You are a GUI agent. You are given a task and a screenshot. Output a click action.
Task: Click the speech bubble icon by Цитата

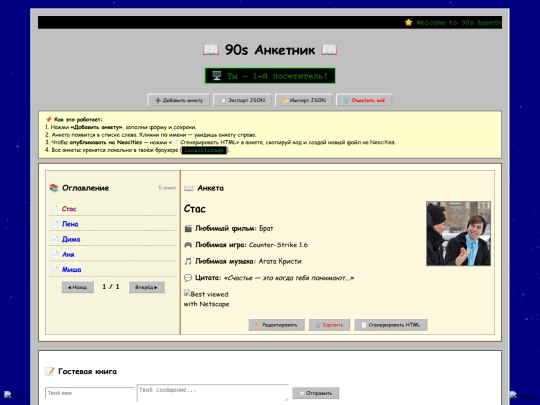click(188, 278)
